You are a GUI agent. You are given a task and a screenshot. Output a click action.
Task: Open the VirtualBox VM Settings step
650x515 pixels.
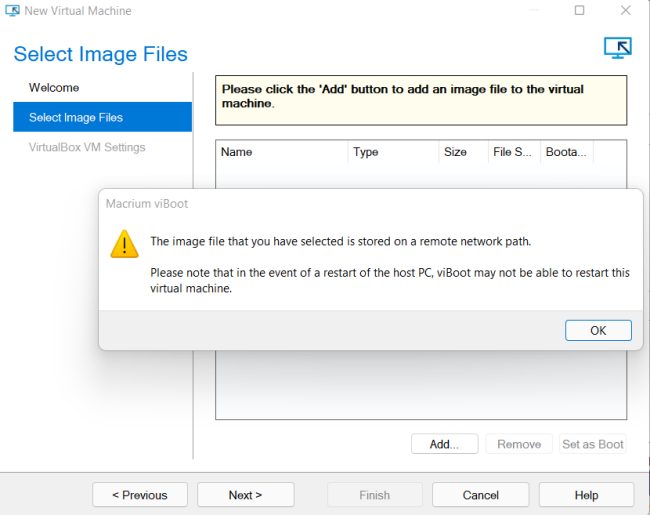click(x=87, y=148)
